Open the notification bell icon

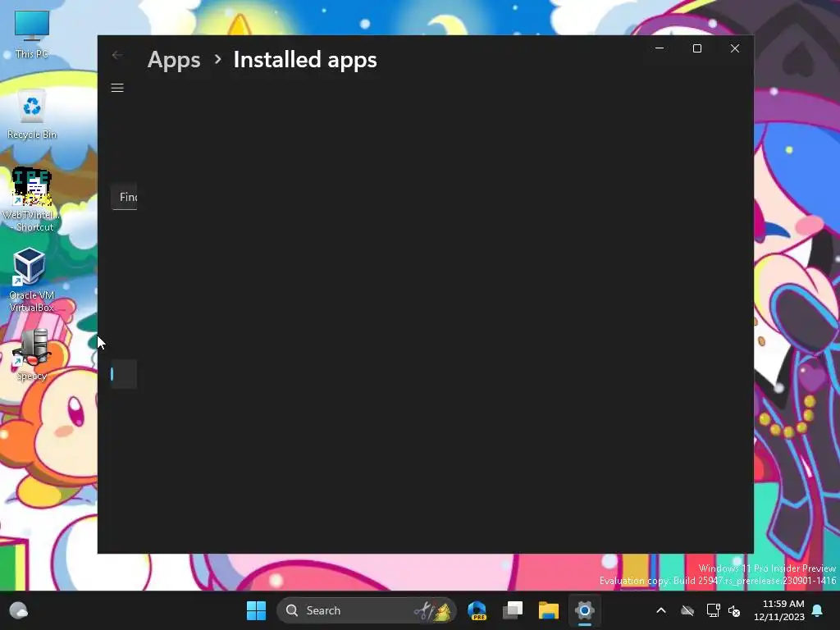tap(818, 610)
